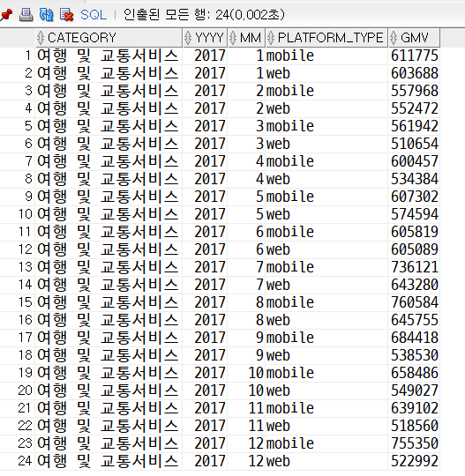Click the 'web' cell in row 2
This screenshot has width=465, height=476.
tap(326, 73)
